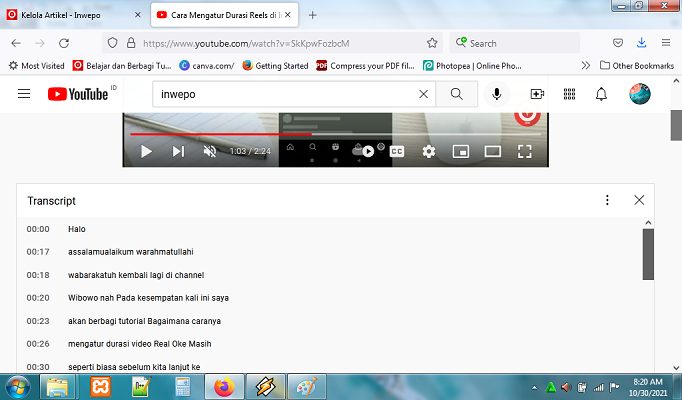Open tracking protection shield icon

pyautogui.click(x=112, y=43)
